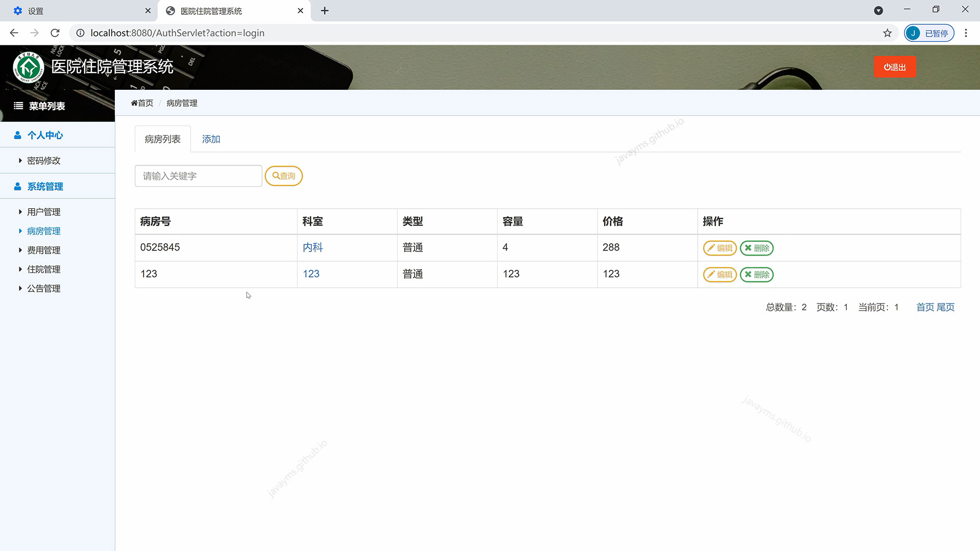Focus the keyword search input field

tap(198, 176)
